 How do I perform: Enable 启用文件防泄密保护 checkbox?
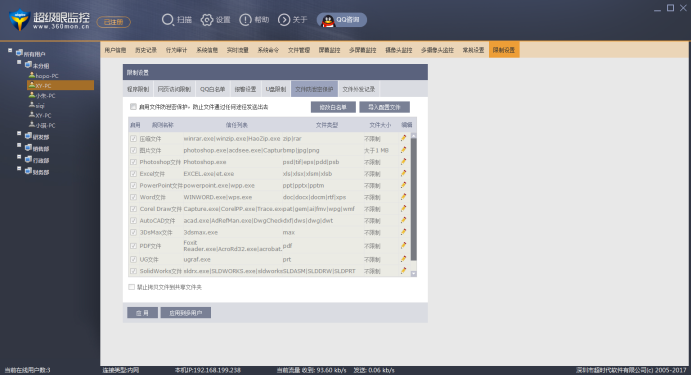click(x=133, y=107)
